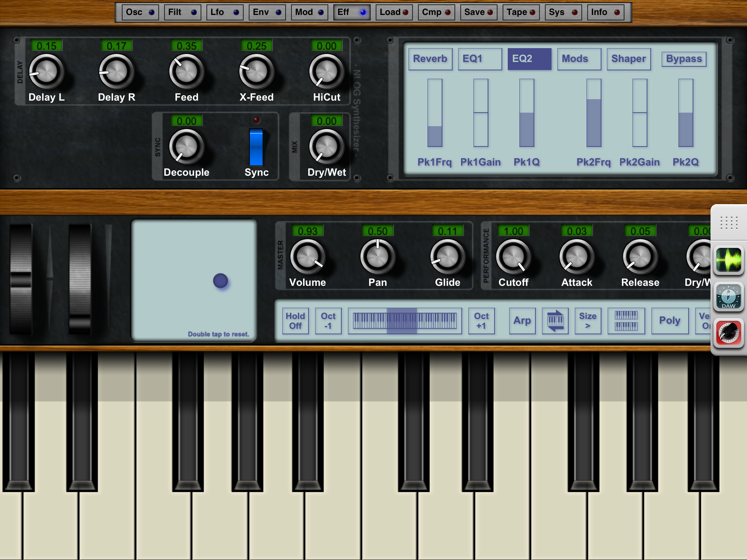Click the Delay L value 0.15 display
This screenshot has height=560, width=747.
pyautogui.click(x=46, y=46)
